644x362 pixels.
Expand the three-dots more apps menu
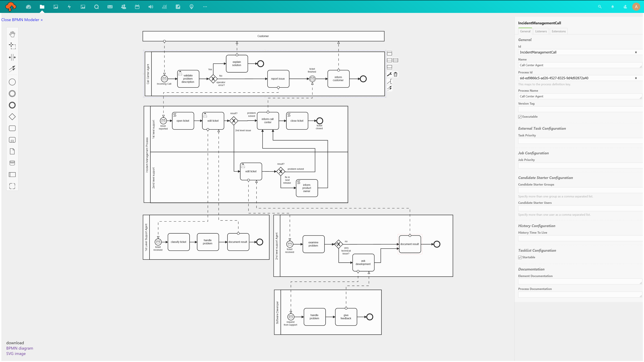(205, 7)
